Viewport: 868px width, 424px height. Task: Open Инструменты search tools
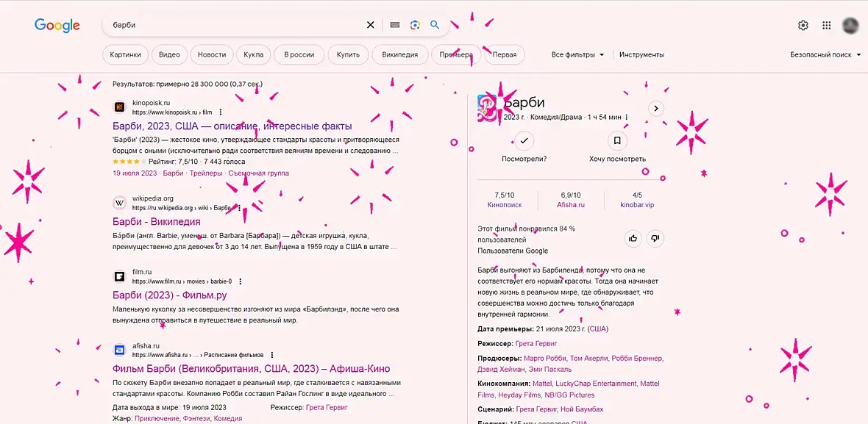pyautogui.click(x=641, y=54)
